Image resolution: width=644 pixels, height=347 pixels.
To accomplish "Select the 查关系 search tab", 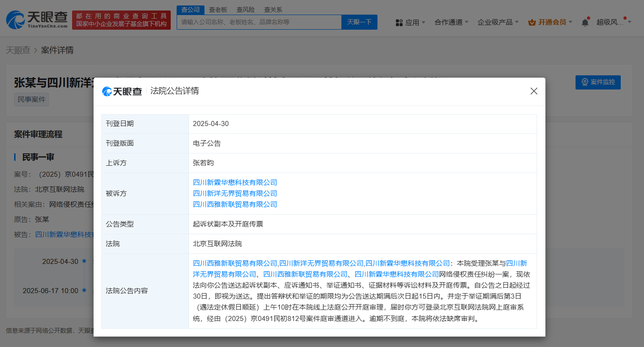I will pyautogui.click(x=273, y=10).
